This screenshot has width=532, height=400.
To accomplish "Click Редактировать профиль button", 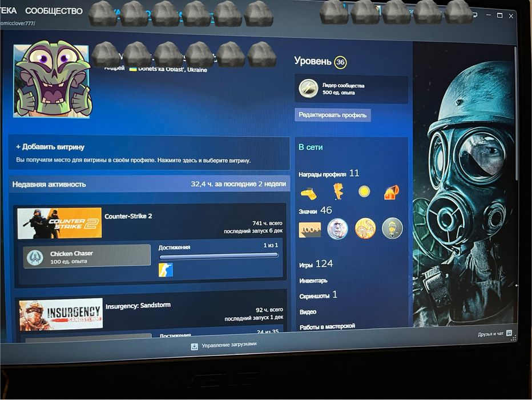I will [332, 115].
